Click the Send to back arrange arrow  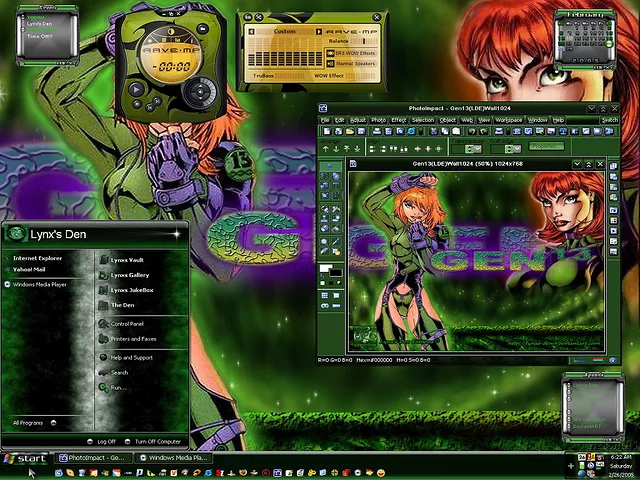tap(358, 149)
